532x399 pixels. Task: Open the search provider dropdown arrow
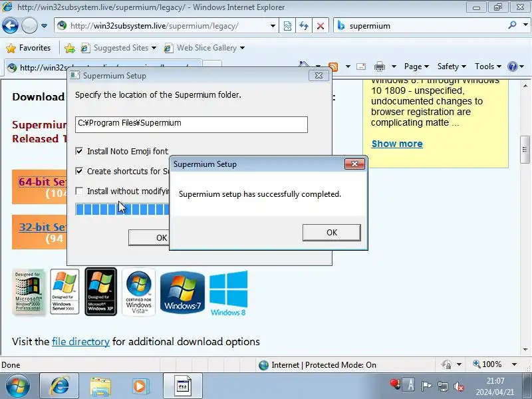coord(525,25)
